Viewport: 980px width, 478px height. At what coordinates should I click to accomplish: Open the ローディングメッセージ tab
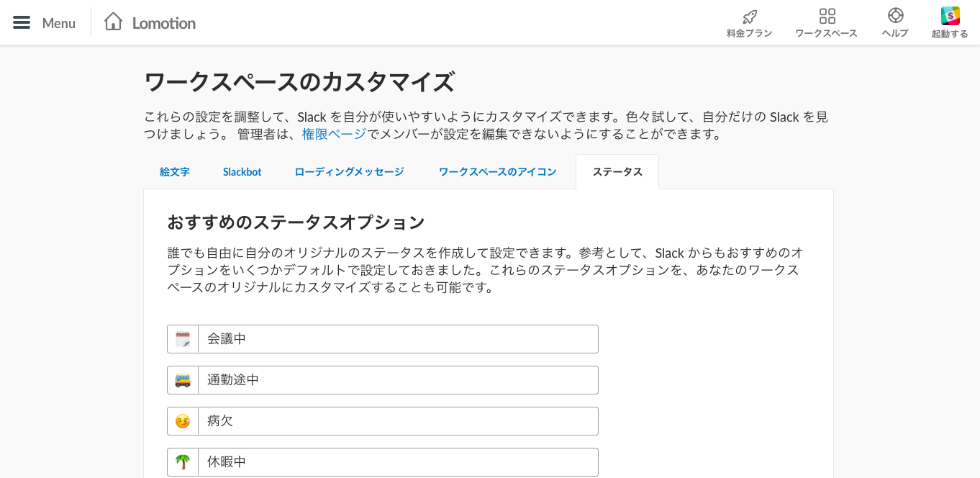pos(349,172)
